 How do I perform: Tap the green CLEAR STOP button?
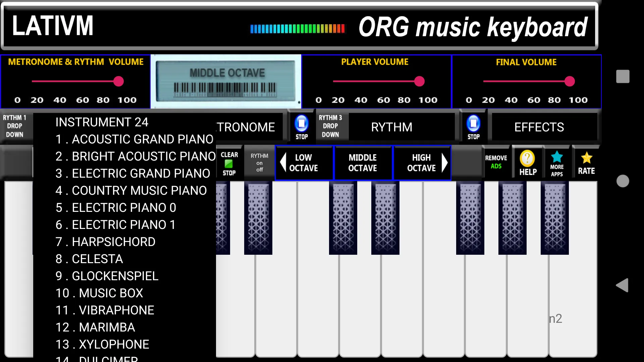point(229,164)
